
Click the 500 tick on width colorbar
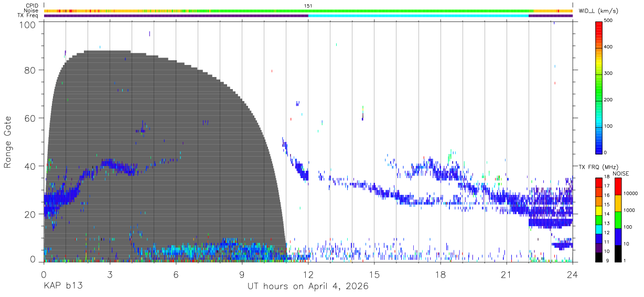coord(609,20)
